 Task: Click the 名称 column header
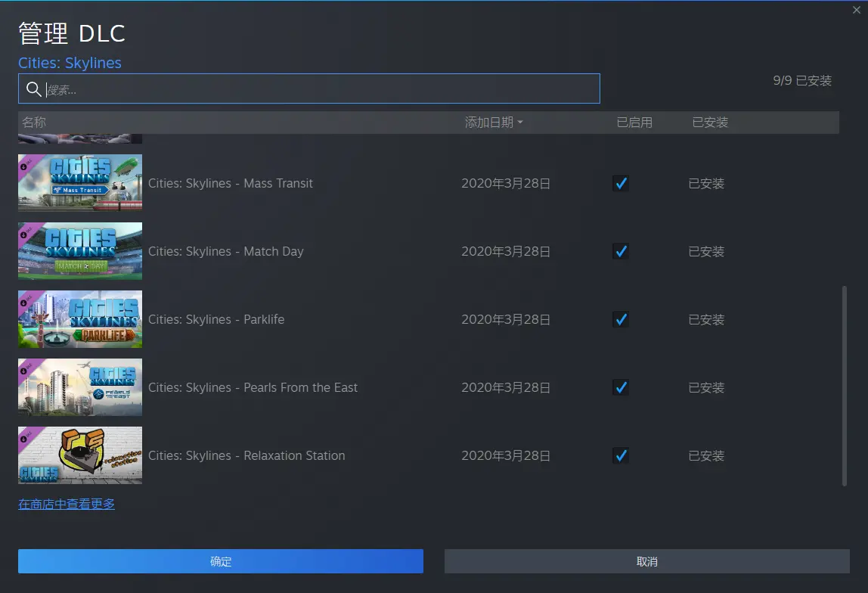34,123
